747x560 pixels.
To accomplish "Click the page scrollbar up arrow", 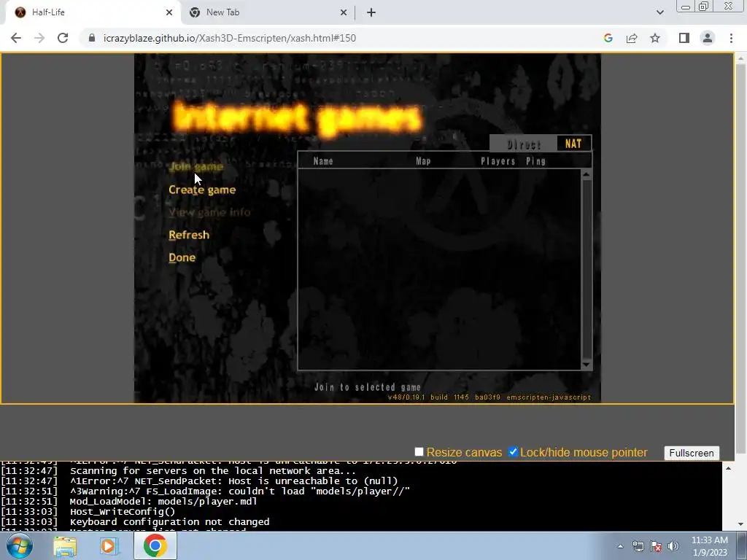I will click(x=740, y=58).
